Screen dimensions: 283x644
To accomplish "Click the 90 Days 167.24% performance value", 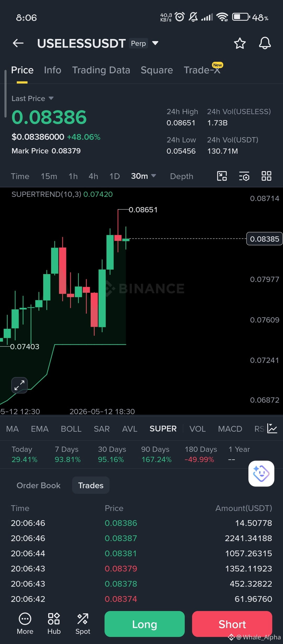I will pyautogui.click(x=156, y=459).
